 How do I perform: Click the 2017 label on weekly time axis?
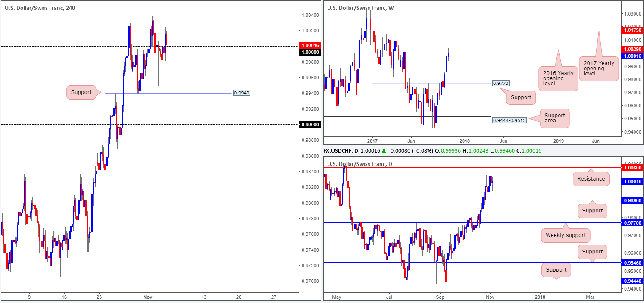coord(372,141)
